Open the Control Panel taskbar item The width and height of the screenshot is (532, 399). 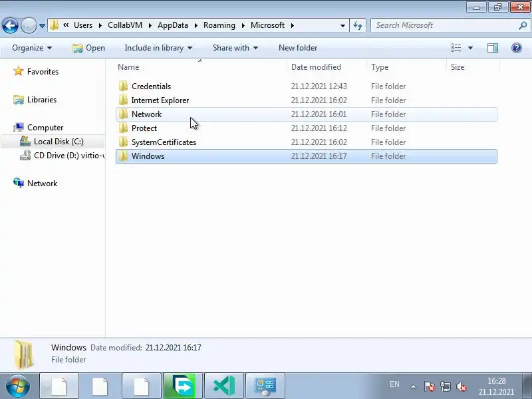265,386
